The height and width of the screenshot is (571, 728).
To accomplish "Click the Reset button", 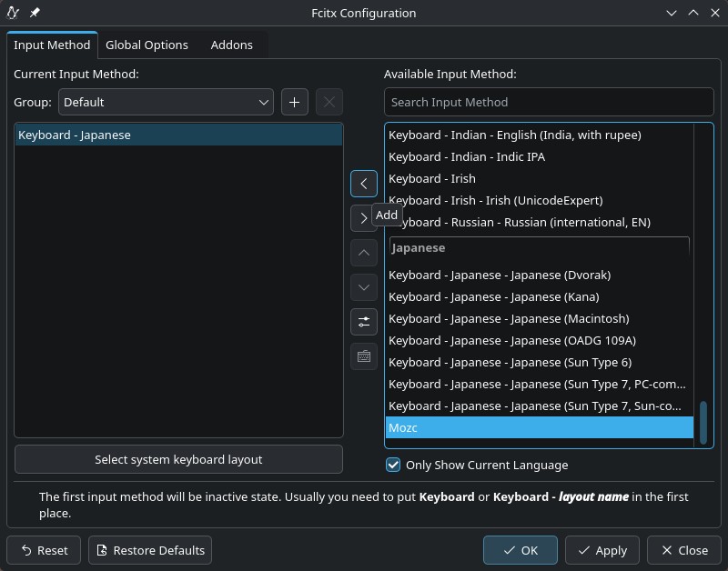I will pos(44,550).
